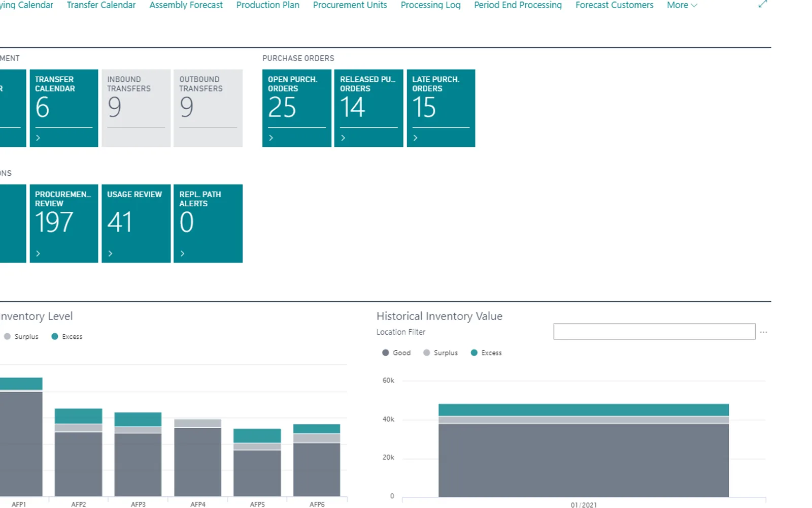Click the expand page arrow icon

(762, 4)
